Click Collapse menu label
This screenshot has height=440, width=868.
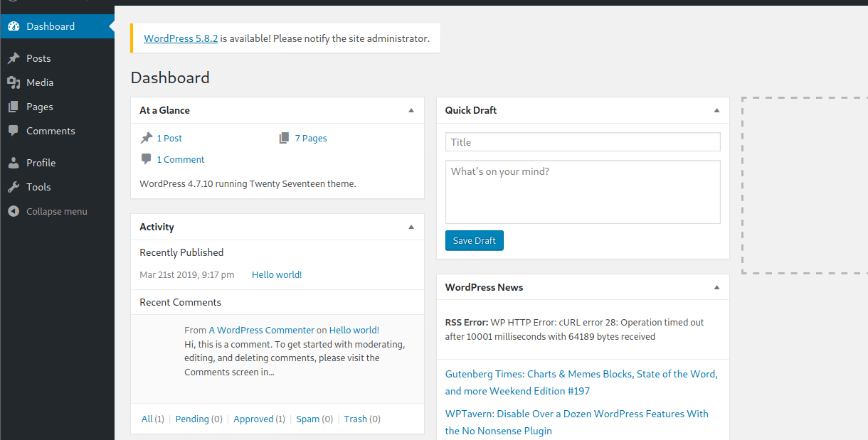[x=57, y=211]
